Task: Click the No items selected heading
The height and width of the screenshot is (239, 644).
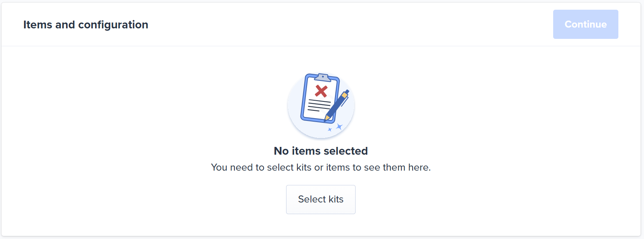Action: click(x=321, y=151)
